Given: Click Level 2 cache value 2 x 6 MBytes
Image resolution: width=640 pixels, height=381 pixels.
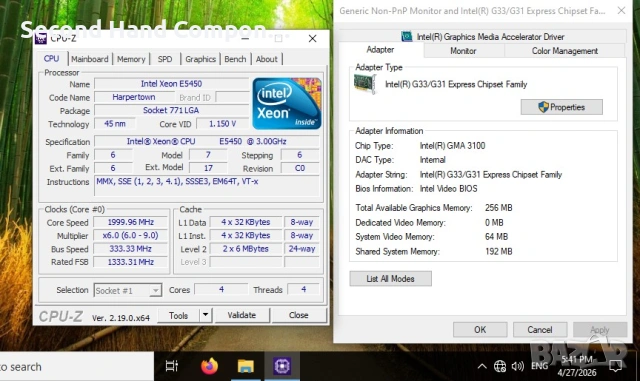Looking at the screenshot, I should tap(246, 249).
